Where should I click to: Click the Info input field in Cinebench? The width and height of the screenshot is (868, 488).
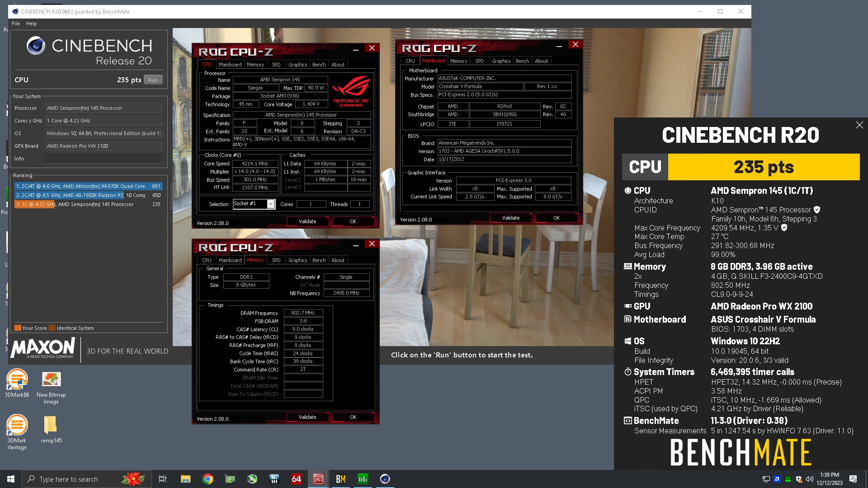click(x=104, y=159)
